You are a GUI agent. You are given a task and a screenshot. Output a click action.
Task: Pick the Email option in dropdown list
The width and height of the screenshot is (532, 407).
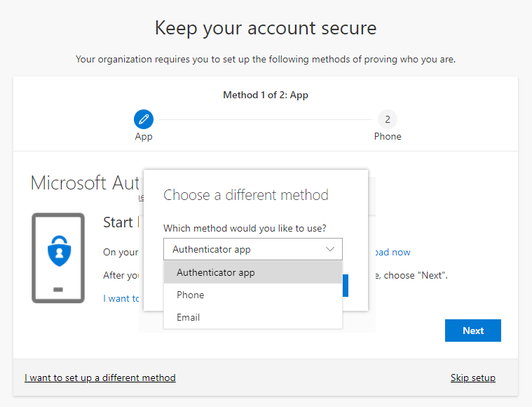[189, 317]
